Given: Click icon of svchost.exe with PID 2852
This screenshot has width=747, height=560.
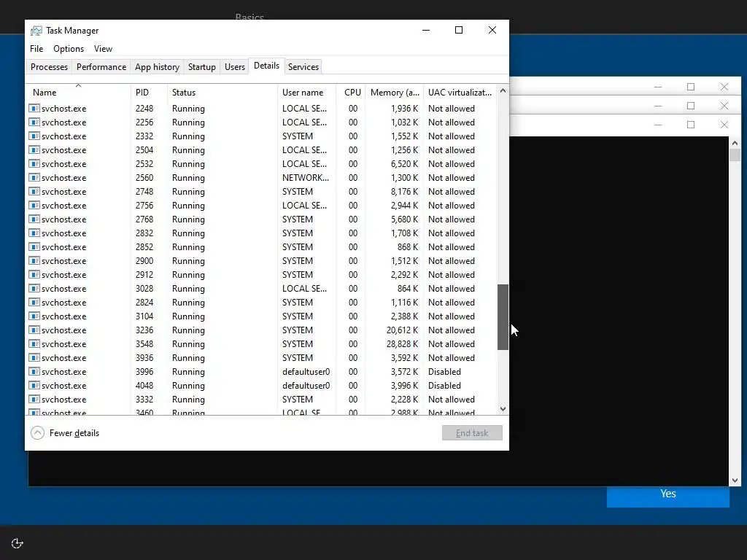Looking at the screenshot, I should (34, 246).
